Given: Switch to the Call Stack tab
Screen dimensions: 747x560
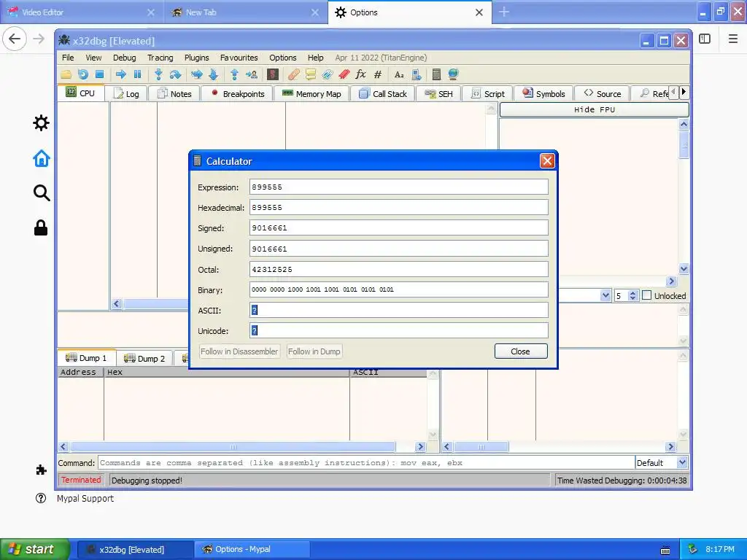Looking at the screenshot, I should coord(383,94).
